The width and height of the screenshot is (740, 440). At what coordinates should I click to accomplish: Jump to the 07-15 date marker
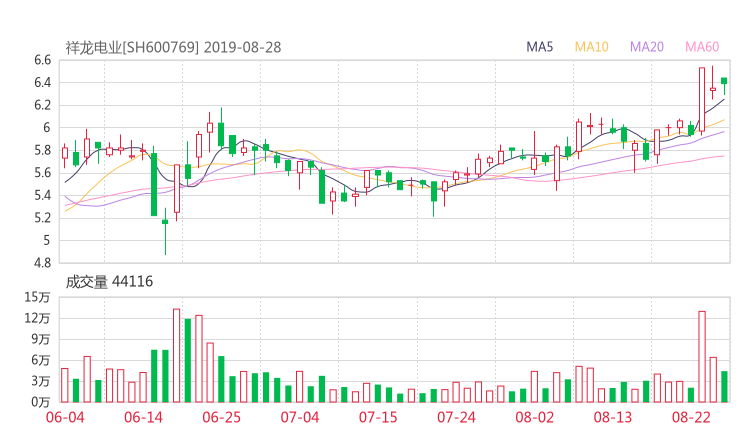coord(380,416)
